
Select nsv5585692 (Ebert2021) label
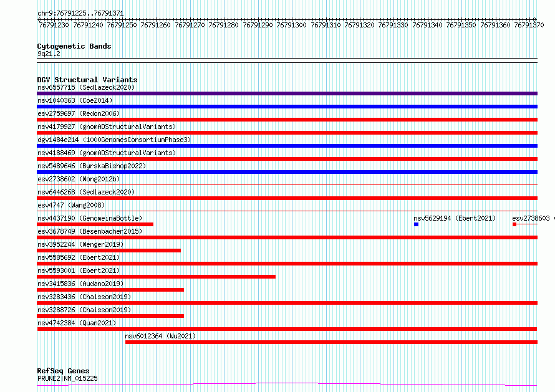(x=79, y=257)
